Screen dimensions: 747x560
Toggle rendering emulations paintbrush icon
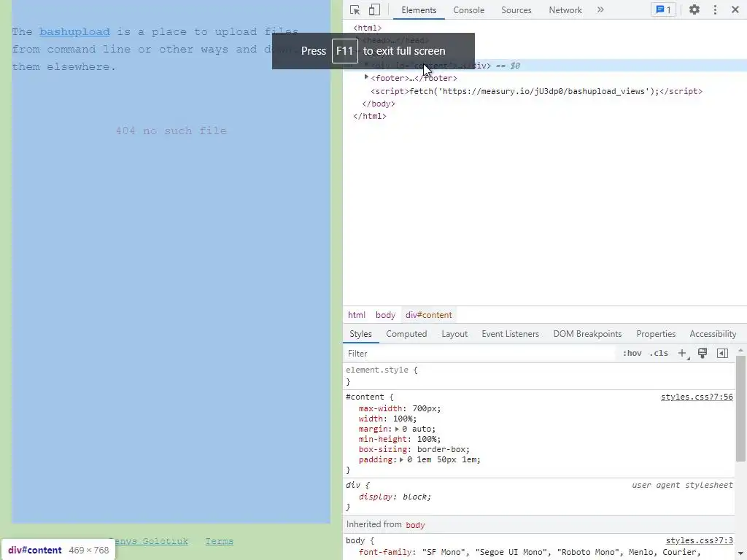pyautogui.click(x=703, y=354)
